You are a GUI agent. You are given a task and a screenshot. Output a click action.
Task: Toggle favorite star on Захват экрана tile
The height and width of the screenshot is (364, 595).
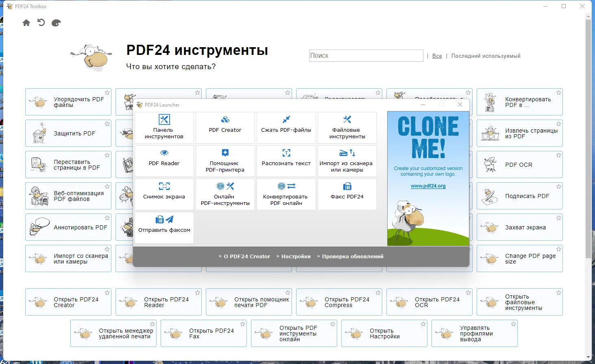[558, 218]
